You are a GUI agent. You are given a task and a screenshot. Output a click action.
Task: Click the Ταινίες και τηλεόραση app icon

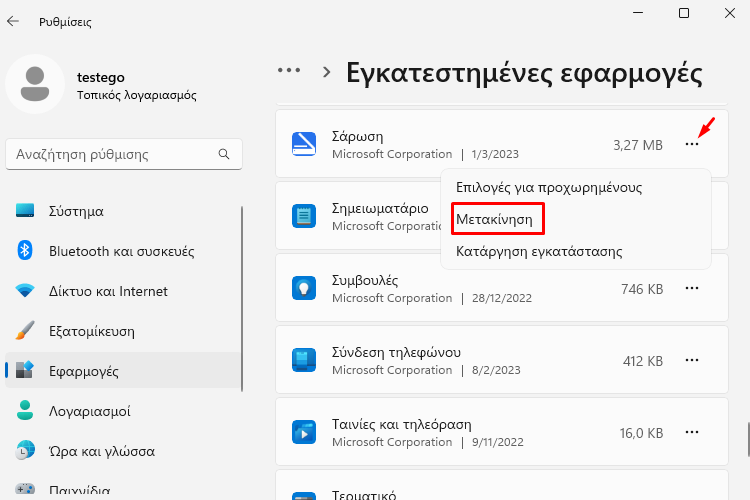pyautogui.click(x=304, y=432)
